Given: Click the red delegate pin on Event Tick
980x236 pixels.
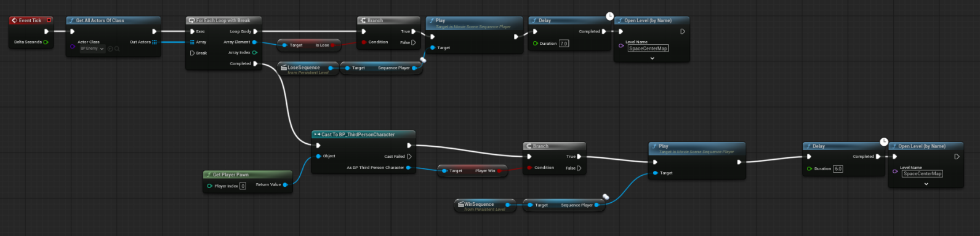Looking at the screenshot, I should pos(49,20).
